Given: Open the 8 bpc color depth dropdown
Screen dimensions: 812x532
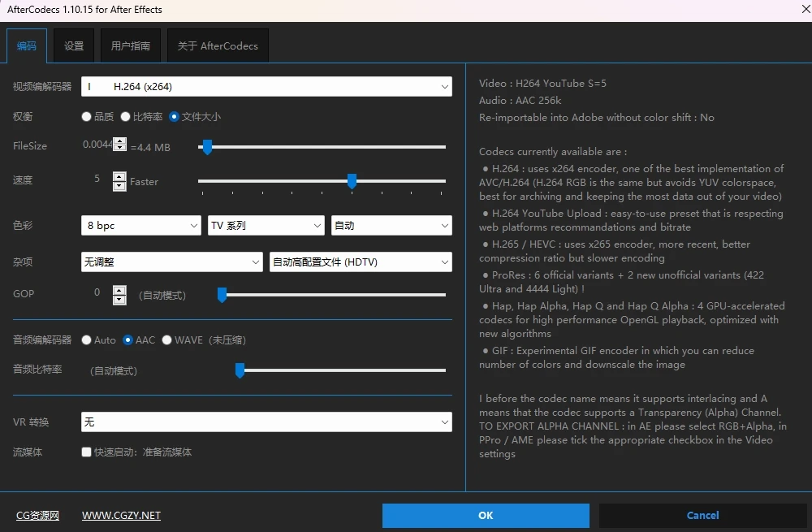Looking at the screenshot, I should point(140,225).
